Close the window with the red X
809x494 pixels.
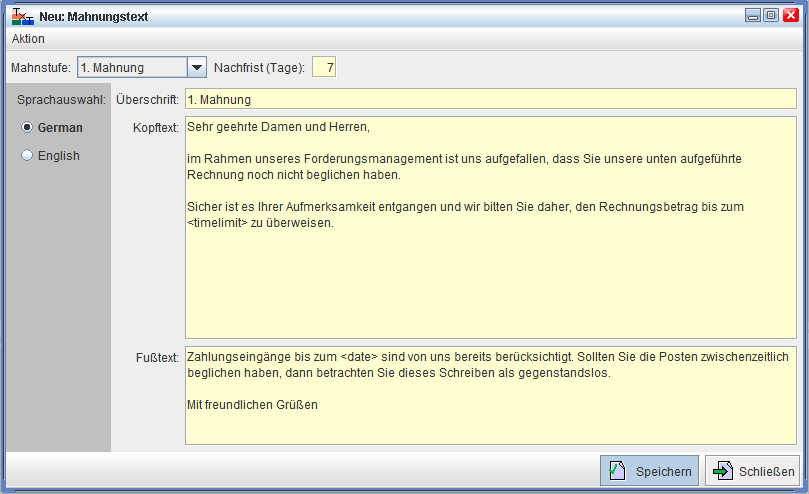791,15
